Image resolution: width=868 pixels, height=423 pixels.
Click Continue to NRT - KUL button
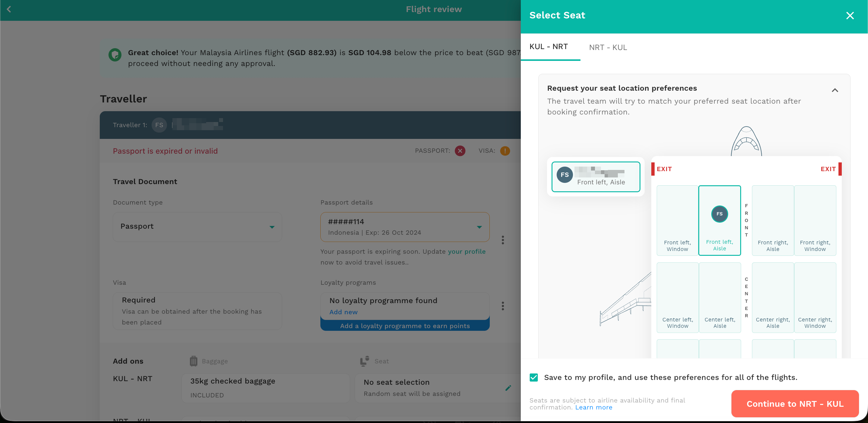click(x=795, y=403)
